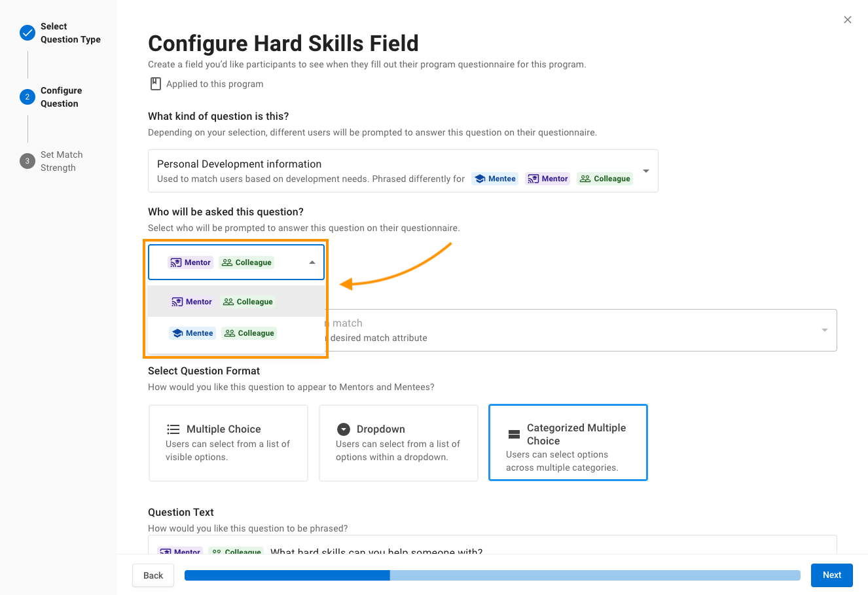Click the Dropdown format circle icon
The width and height of the screenshot is (868, 595).
click(x=344, y=429)
